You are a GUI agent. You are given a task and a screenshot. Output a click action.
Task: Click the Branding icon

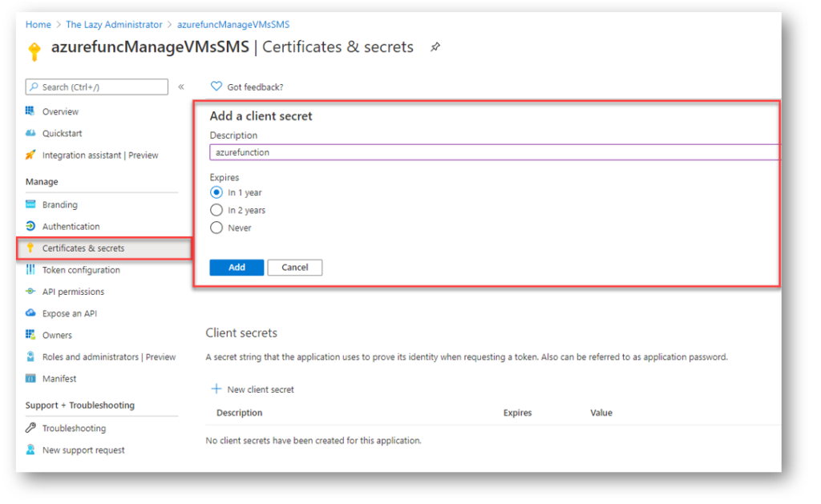pyautogui.click(x=30, y=204)
